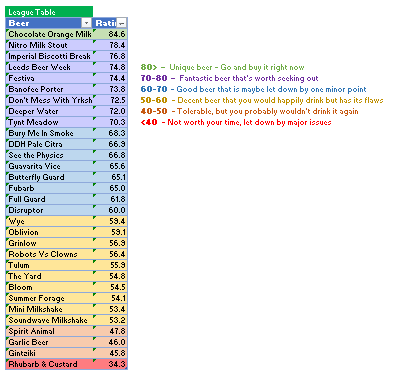Image resolution: width=405 pixels, height=381 pixels.
Task: Select the Tulum beer cell
Action: pyautogui.click(x=50, y=265)
